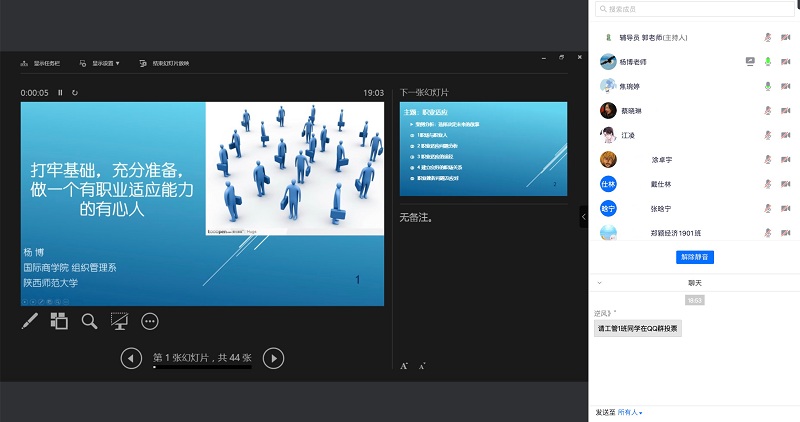Toggle microphone for 焦琬婷

(768, 86)
